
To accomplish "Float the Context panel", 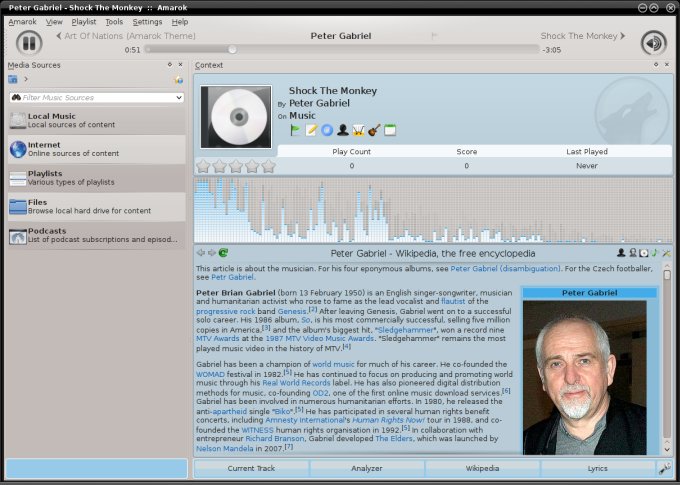I will click(x=656, y=65).
